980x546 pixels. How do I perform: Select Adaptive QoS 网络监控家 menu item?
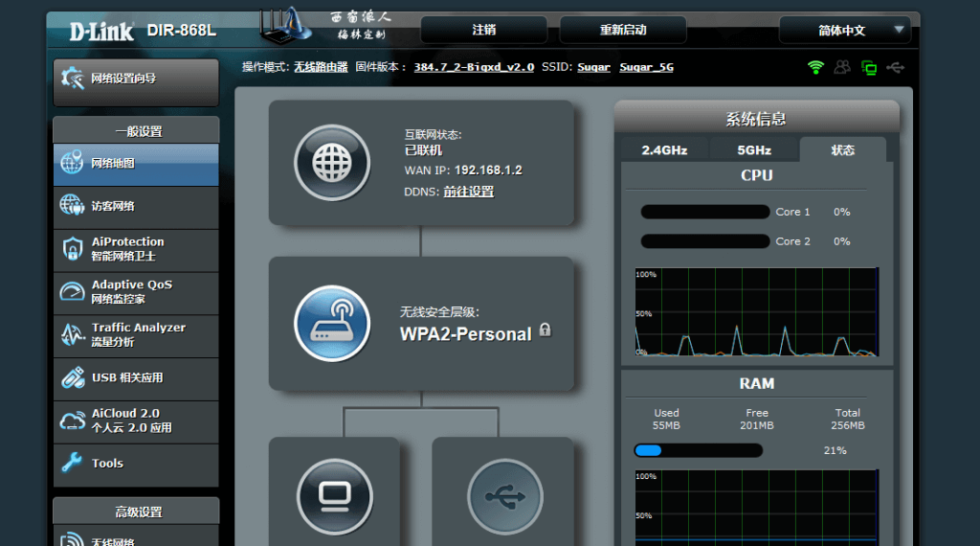[x=136, y=292]
